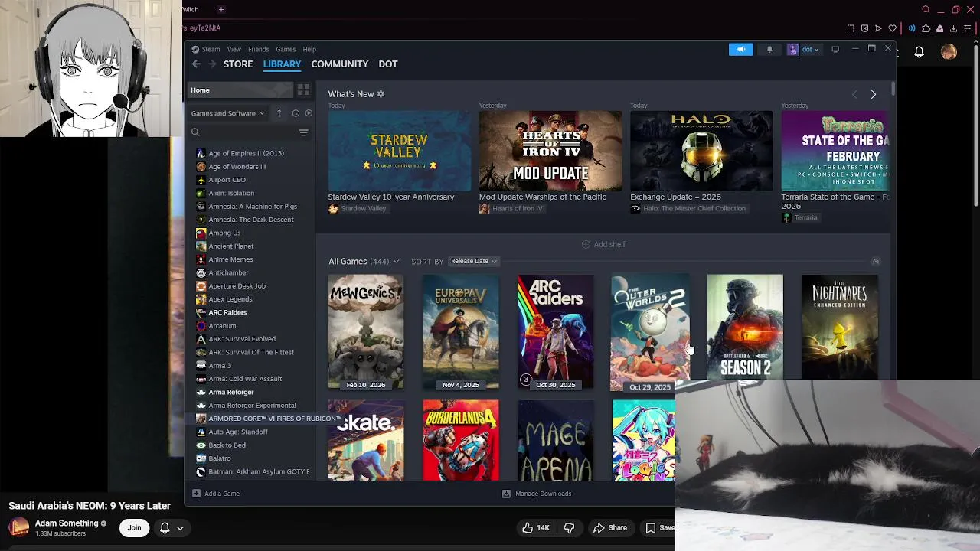Open the Hearts of Iron IV Mod Update news
Image resolution: width=980 pixels, height=551 pixels.
click(x=550, y=152)
